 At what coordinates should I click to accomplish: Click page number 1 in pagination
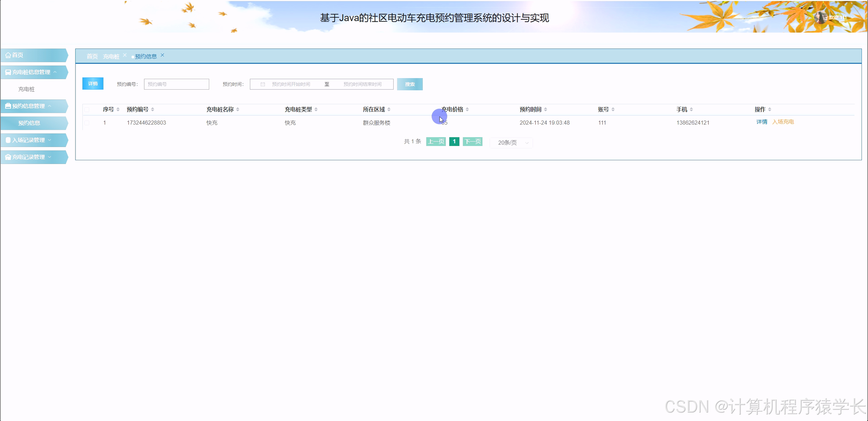tap(454, 142)
